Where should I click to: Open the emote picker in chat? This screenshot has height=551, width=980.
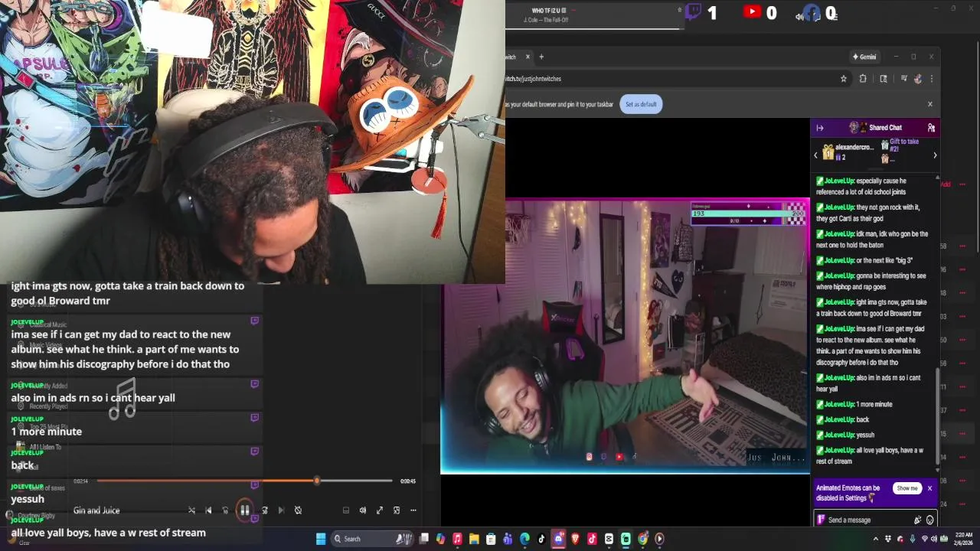(x=930, y=520)
